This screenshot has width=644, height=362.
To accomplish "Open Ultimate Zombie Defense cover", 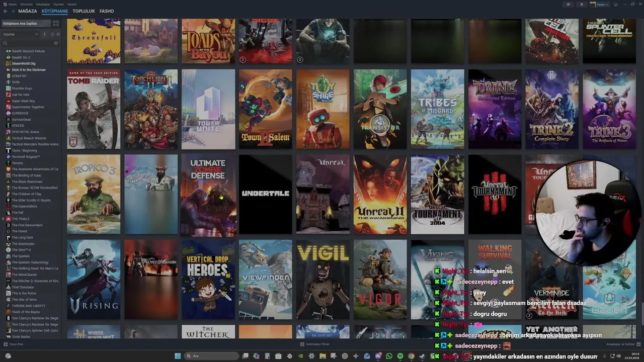I will pos(208,194).
